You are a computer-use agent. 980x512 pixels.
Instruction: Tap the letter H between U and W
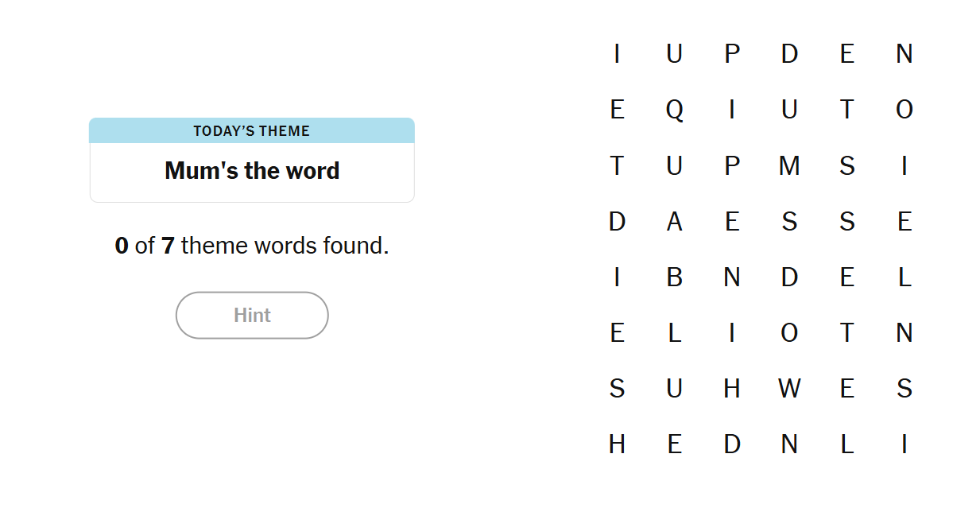[732, 388]
